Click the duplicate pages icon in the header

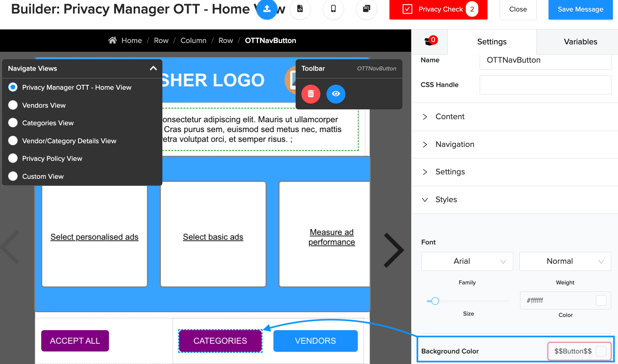click(x=366, y=9)
